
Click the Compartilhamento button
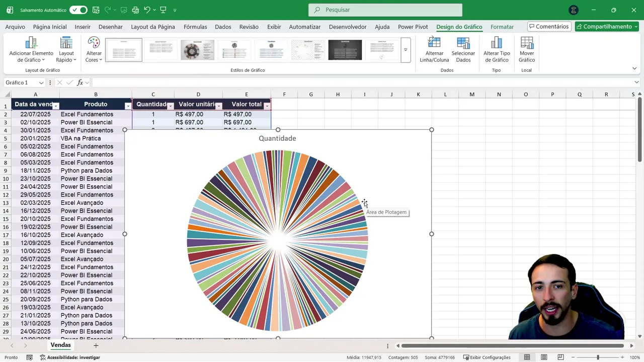(x=607, y=27)
